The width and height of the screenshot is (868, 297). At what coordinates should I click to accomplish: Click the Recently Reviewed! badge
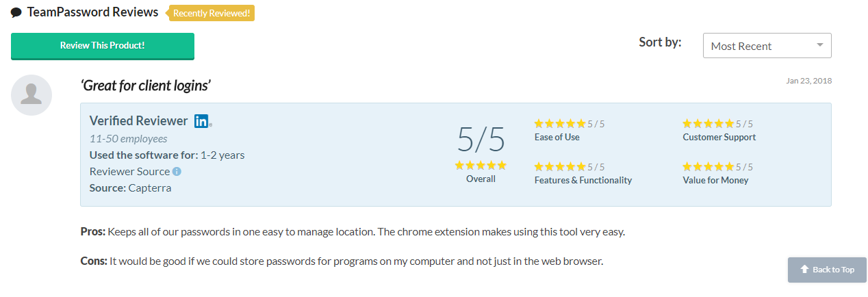213,13
